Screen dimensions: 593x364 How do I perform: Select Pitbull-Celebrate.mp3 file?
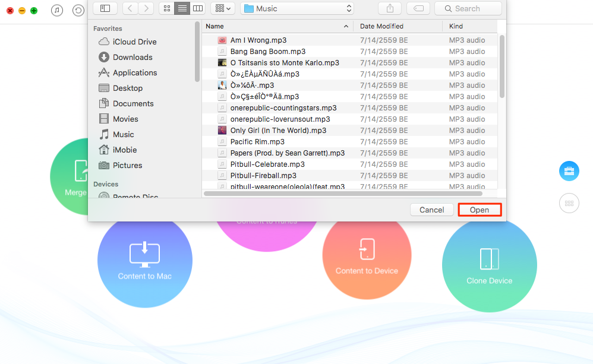click(x=349, y=164)
